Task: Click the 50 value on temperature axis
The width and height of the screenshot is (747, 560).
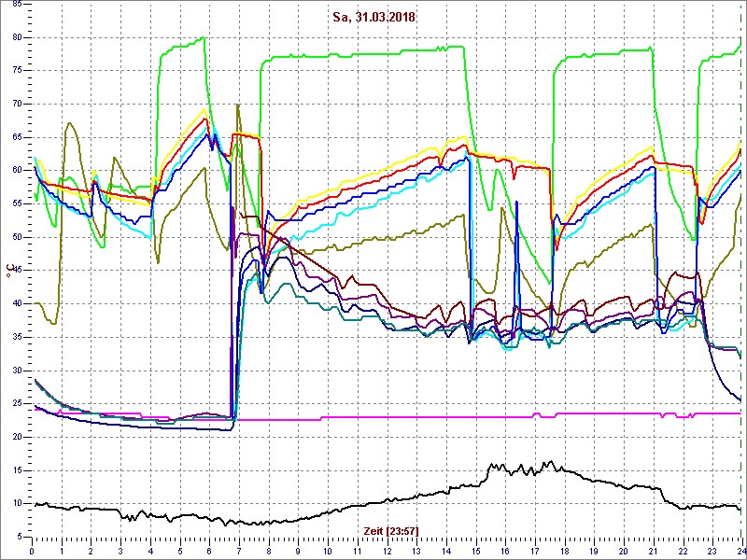Action: pyautogui.click(x=16, y=237)
